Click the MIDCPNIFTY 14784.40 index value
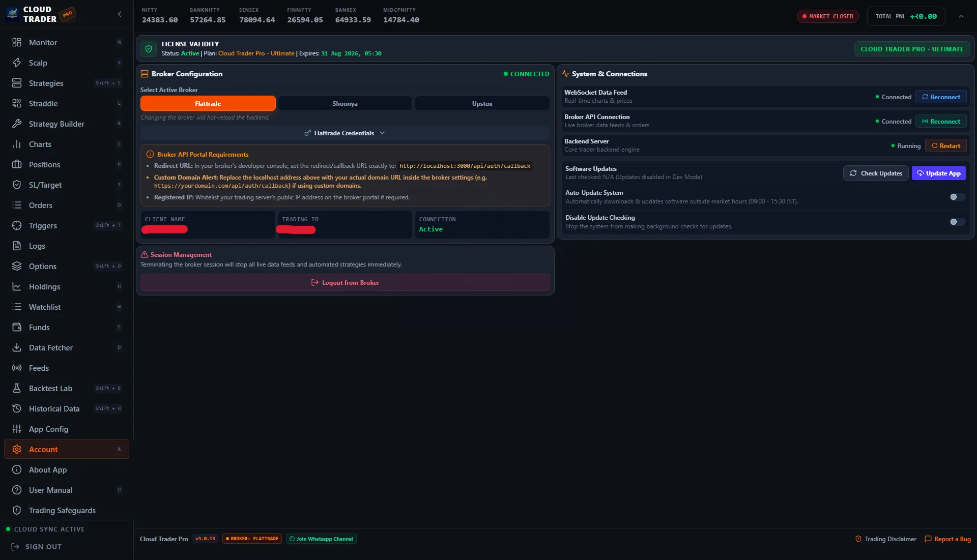Screen dimensions: 977x560 tap(401, 20)
